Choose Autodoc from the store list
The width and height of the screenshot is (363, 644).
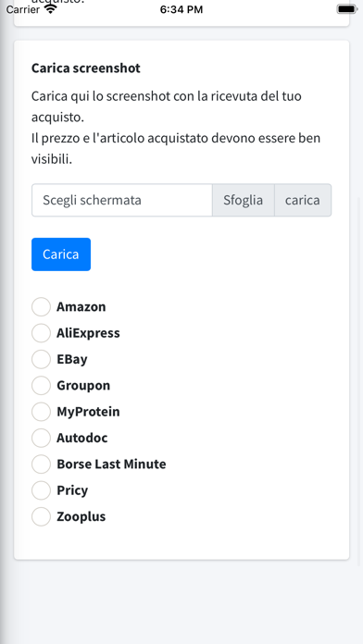point(41,438)
